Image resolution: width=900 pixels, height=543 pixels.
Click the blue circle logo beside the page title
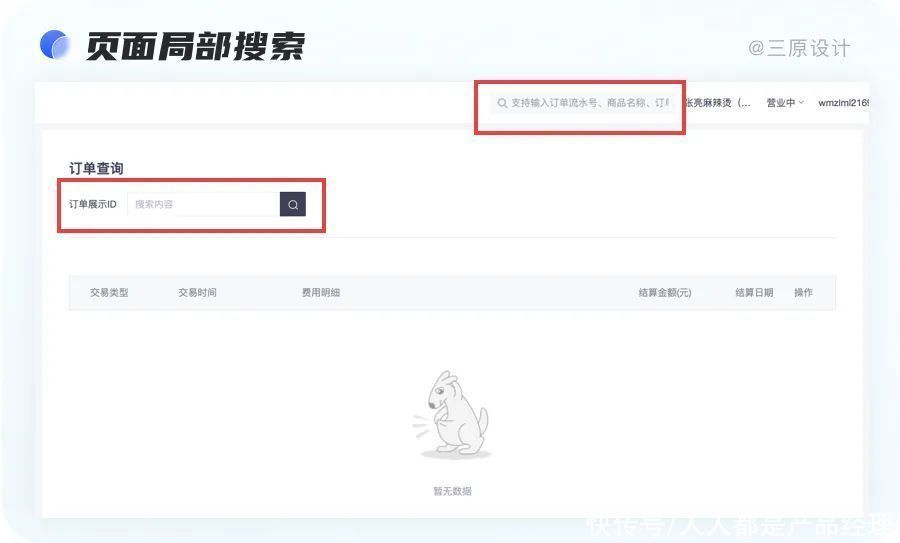pyautogui.click(x=55, y=45)
